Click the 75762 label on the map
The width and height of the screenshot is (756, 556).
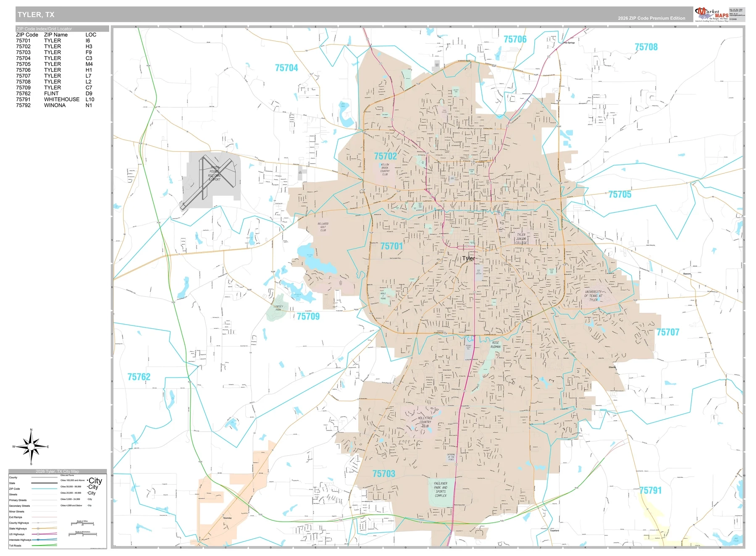139,377
